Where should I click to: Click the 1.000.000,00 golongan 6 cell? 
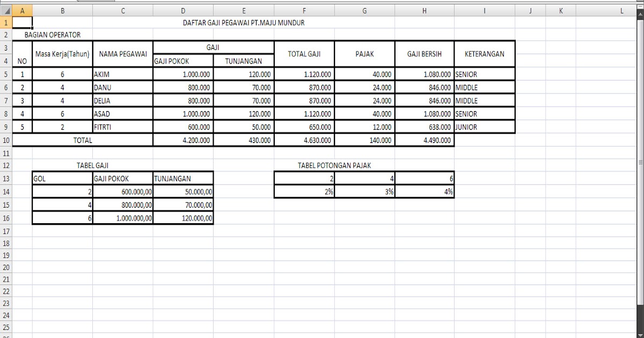[x=122, y=218]
